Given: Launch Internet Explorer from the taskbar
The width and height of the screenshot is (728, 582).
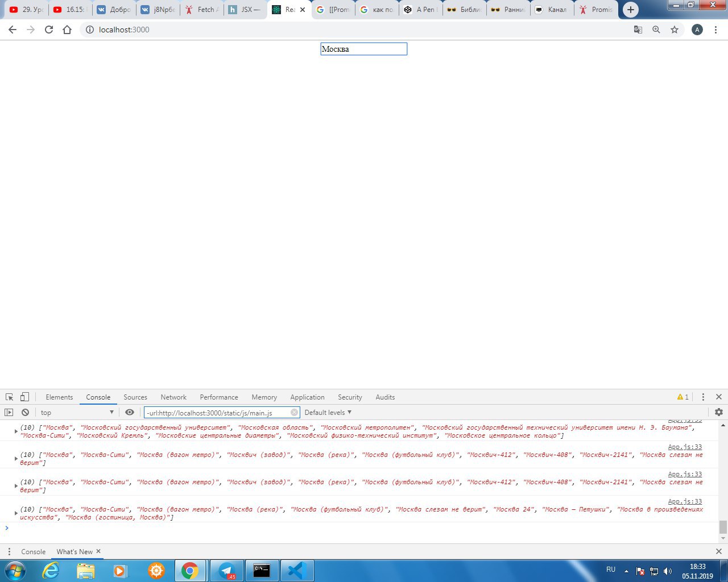Looking at the screenshot, I should (51, 570).
